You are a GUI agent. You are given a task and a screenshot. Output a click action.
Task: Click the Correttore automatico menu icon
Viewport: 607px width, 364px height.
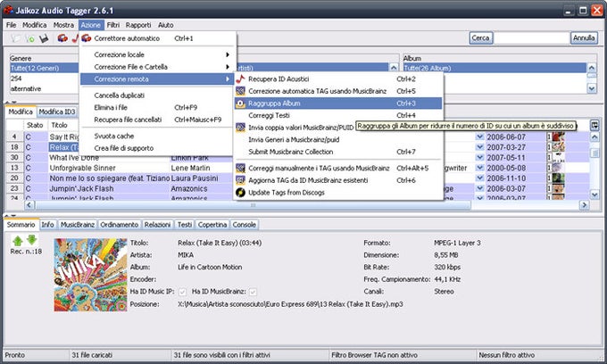(87, 38)
